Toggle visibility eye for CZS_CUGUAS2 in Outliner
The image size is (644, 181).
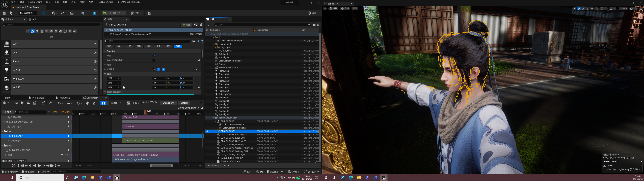207,131
